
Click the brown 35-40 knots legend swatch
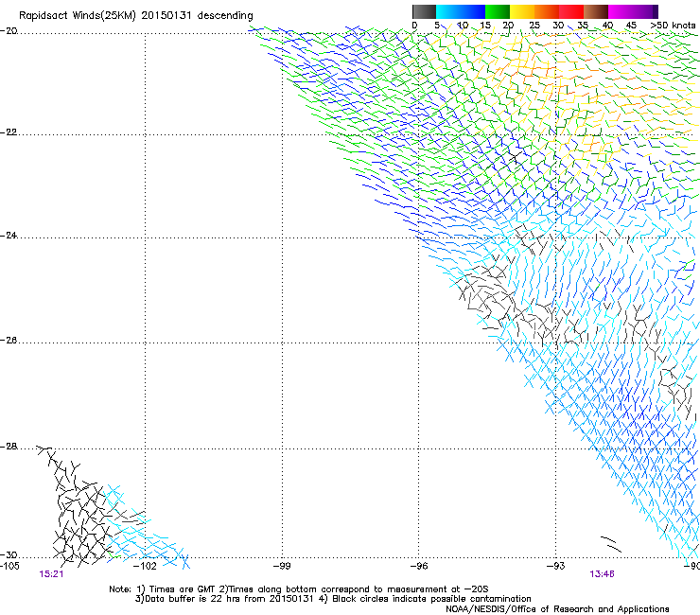596,11
